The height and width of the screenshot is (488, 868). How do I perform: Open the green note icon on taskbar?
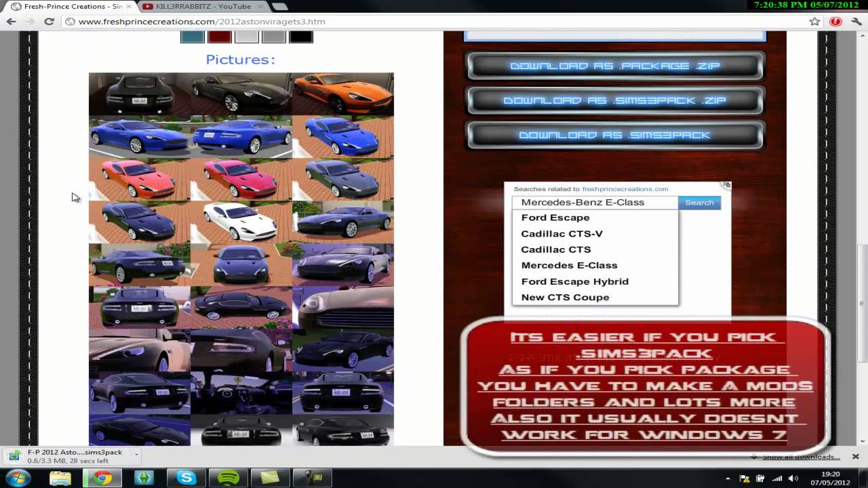pyautogui.click(x=271, y=479)
